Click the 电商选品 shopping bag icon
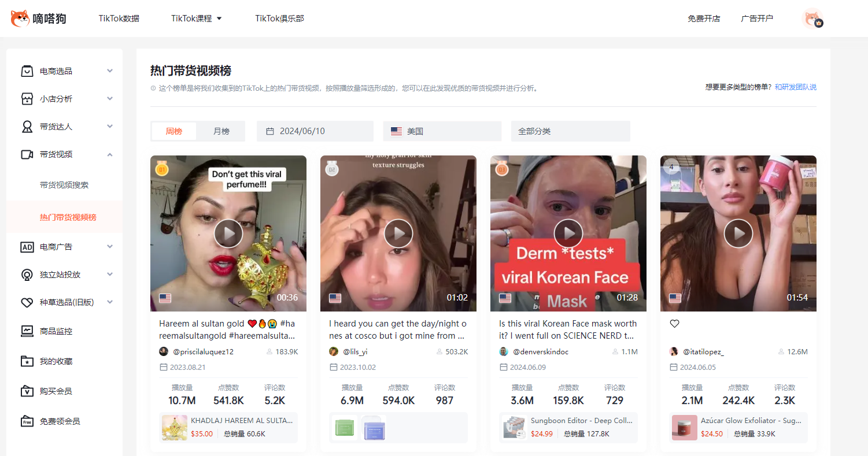 27,71
